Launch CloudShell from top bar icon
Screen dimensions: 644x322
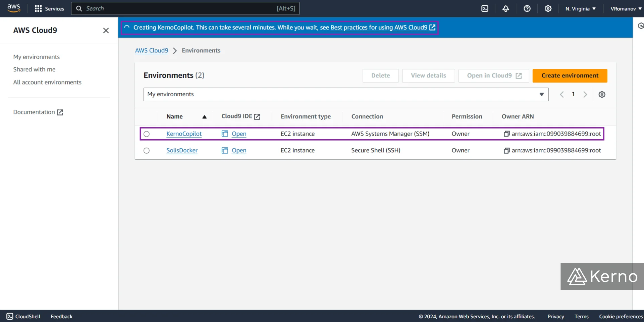[485, 8]
